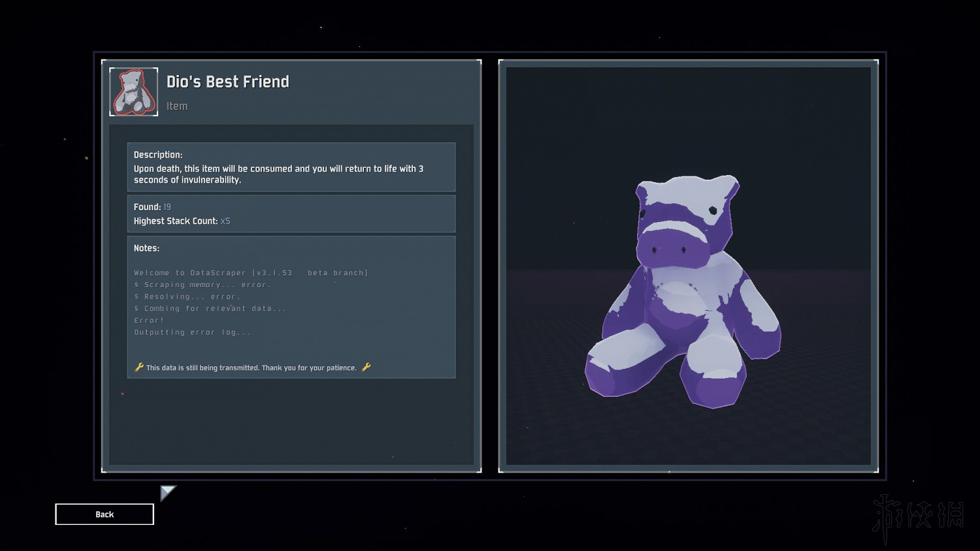
Task: Click the Found count value 19
Action: coord(167,207)
